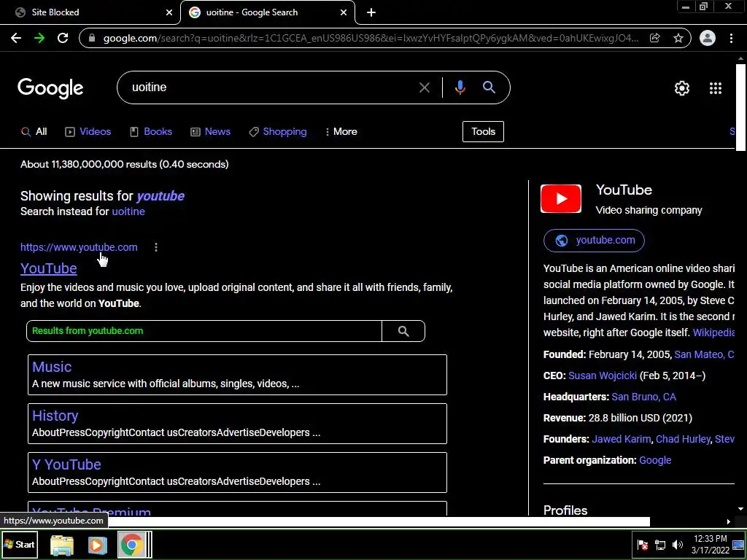
Task: Switch to Books results
Action: pyautogui.click(x=151, y=132)
